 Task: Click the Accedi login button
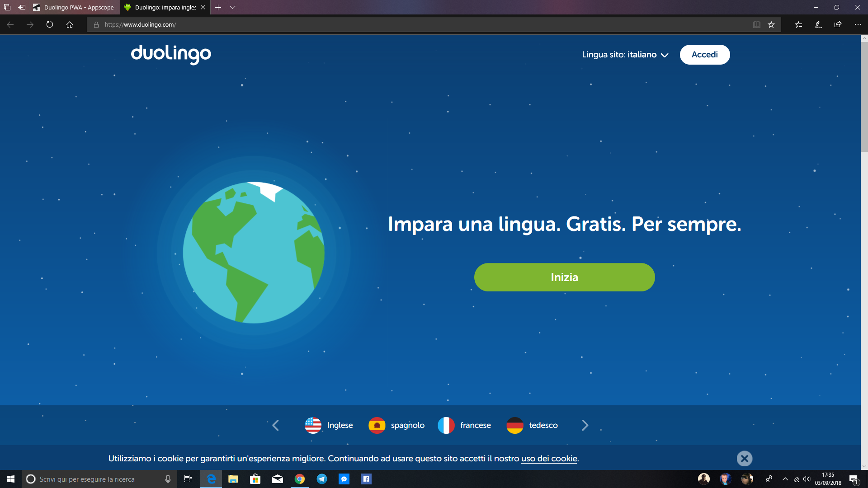point(705,55)
